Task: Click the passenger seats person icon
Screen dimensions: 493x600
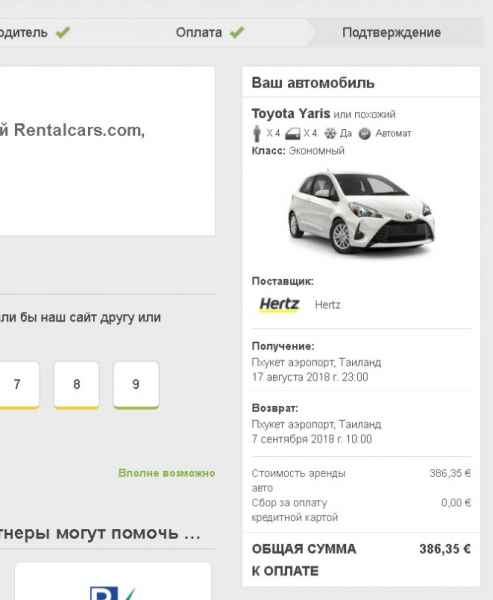Action: [x=257, y=133]
